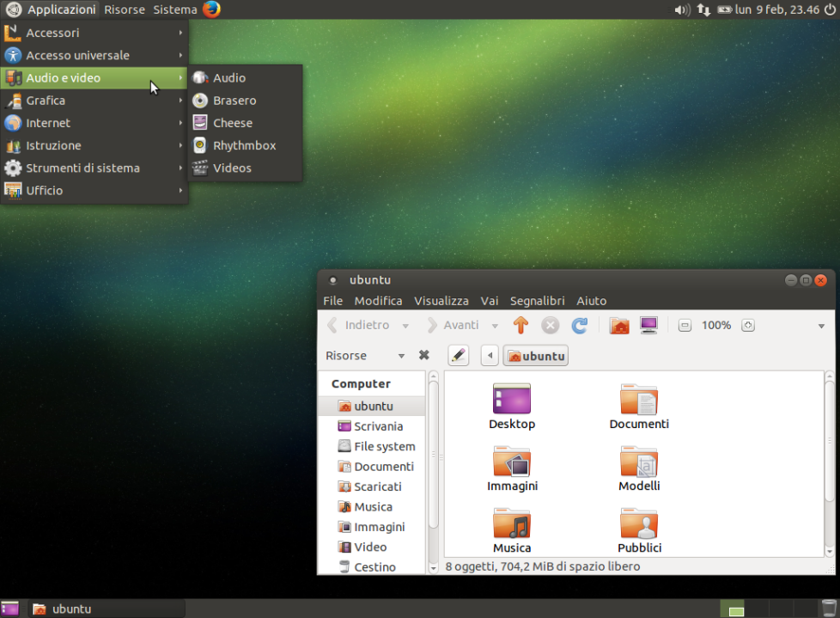Select Scaricati in the sidebar
This screenshot has width=840, height=618.
pyautogui.click(x=377, y=486)
